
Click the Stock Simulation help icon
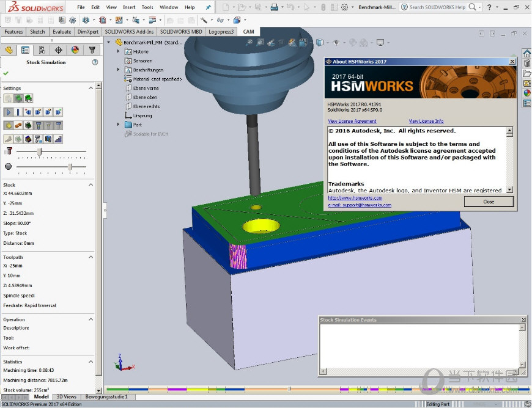95,62
